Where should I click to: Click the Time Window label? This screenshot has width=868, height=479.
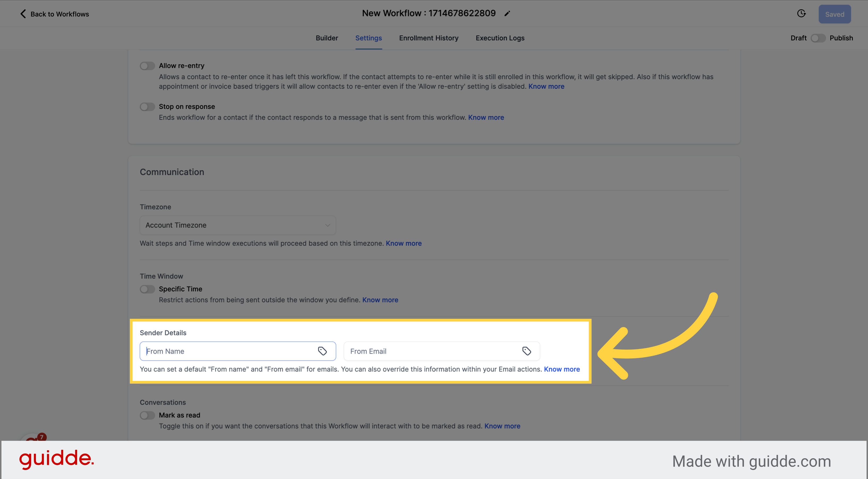[x=161, y=276]
